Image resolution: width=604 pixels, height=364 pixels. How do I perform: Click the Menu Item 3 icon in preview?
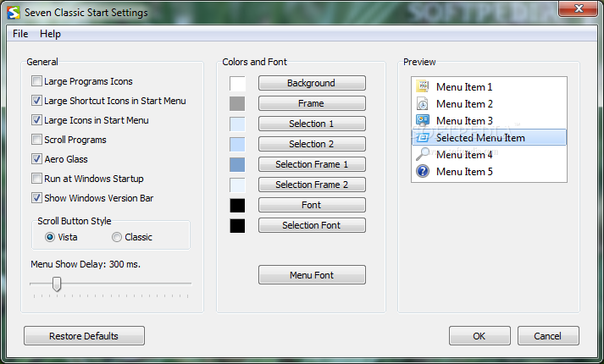coord(423,120)
